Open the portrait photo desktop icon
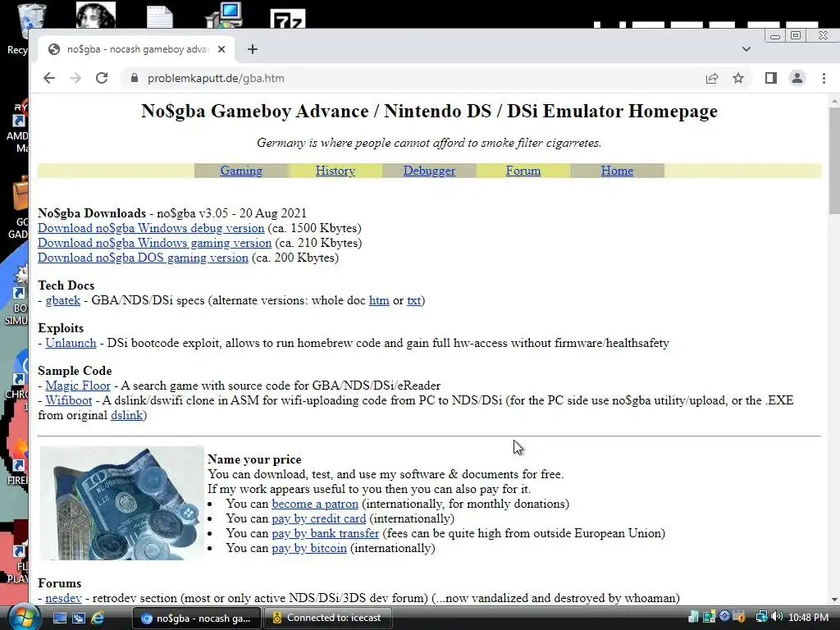Screen dimensions: 840x630 (x=96, y=15)
